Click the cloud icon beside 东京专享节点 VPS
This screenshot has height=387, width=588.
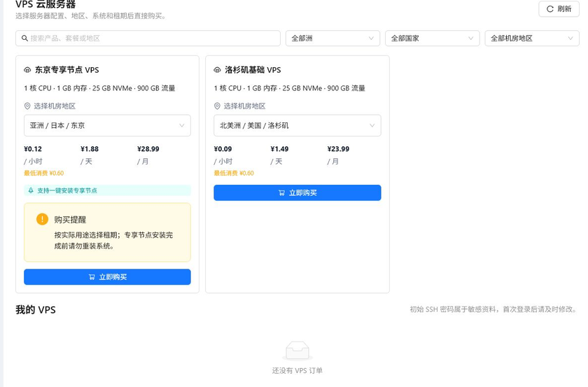click(27, 70)
